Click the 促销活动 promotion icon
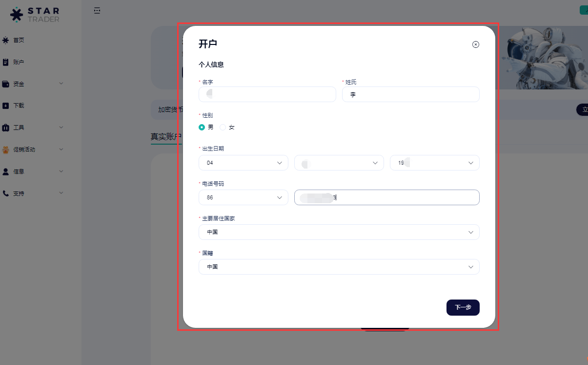Viewport: 588px width, 365px height. 5,150
